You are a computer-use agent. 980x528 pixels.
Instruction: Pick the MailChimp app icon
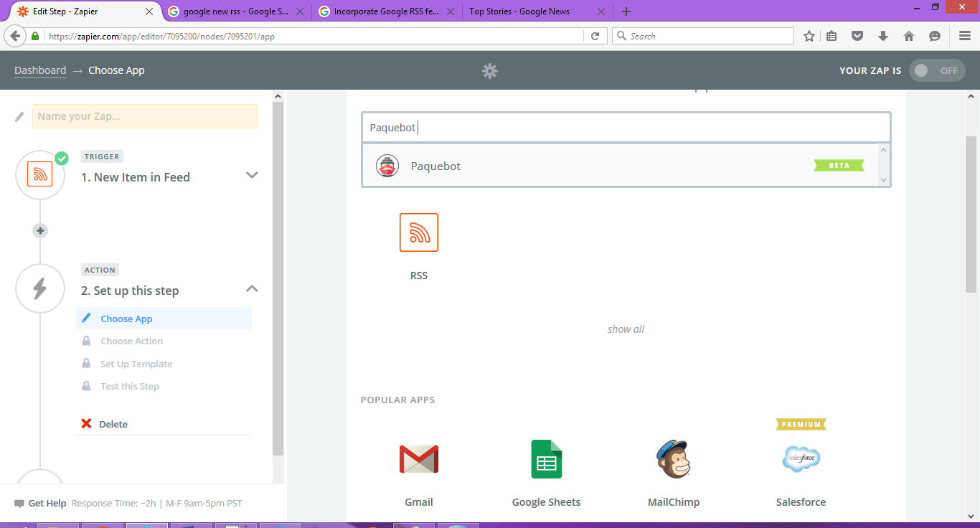(x=674, y=459)
